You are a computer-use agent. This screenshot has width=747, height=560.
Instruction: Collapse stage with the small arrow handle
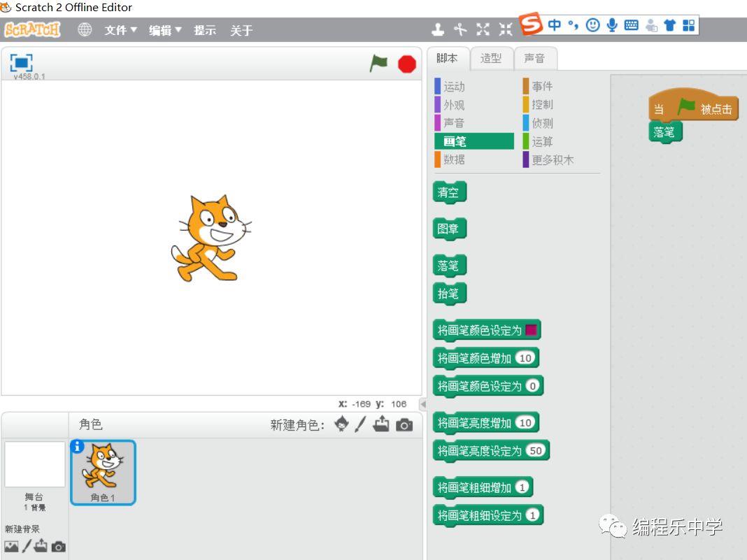(x=422, y=404)
